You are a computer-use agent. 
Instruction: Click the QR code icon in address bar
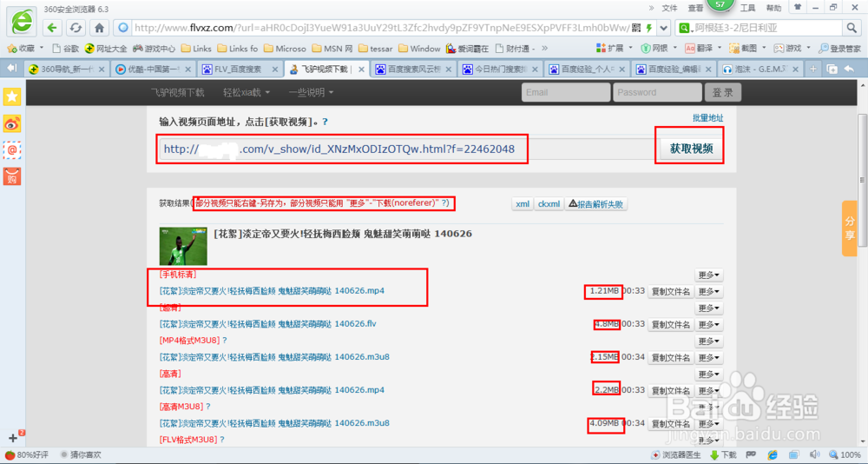(x=636, y=28)
